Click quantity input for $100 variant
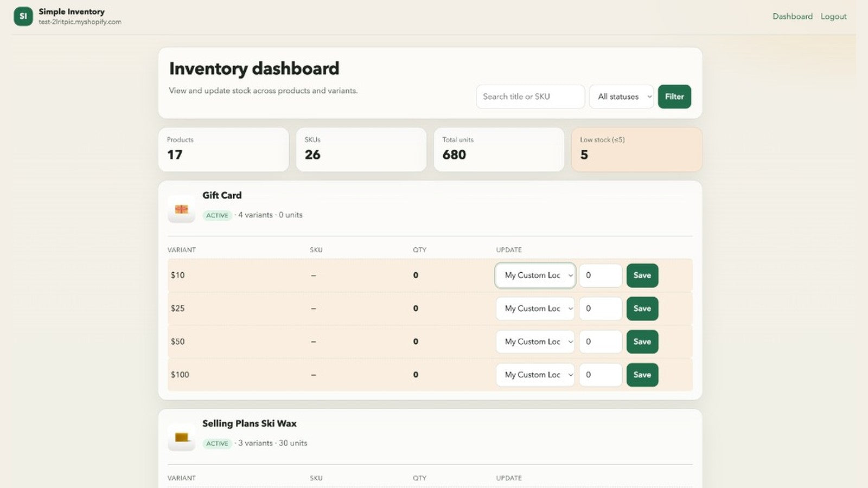Image resolution: width=868 pixels, height=488 pixels. coord(601,375)
